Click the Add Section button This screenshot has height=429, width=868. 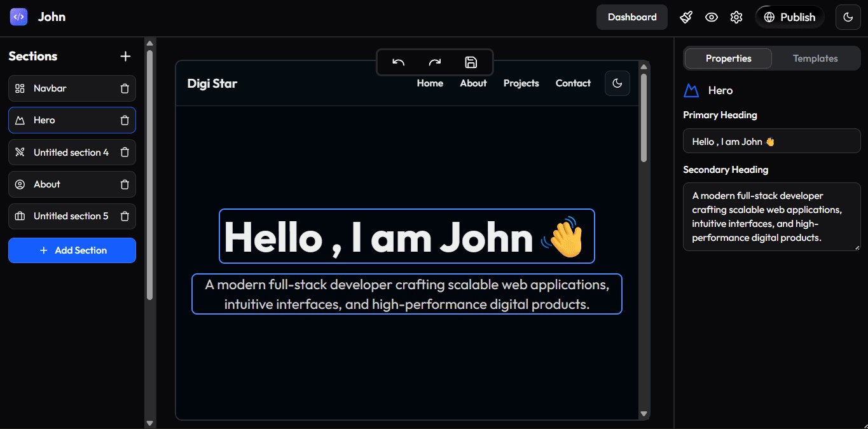point(72,250)
